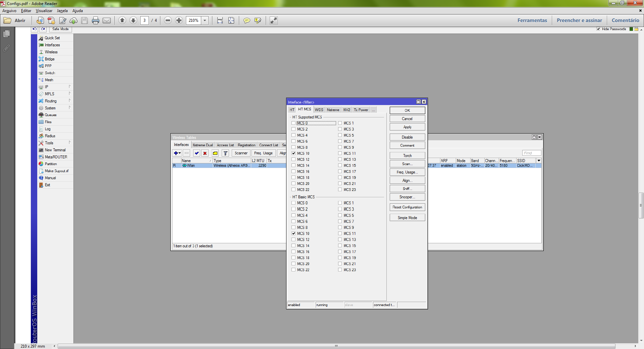Click the Apply button in the Interface dialog

click(407, 127)
